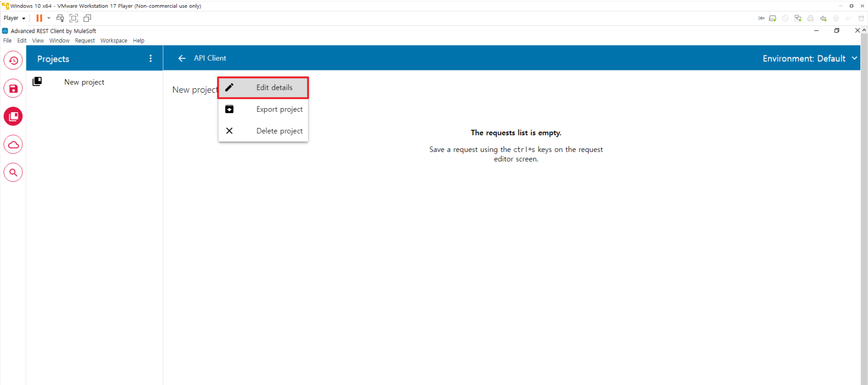The image size is (868, 385).
Task: Open the Workspace menu
Action: [114, 41]
